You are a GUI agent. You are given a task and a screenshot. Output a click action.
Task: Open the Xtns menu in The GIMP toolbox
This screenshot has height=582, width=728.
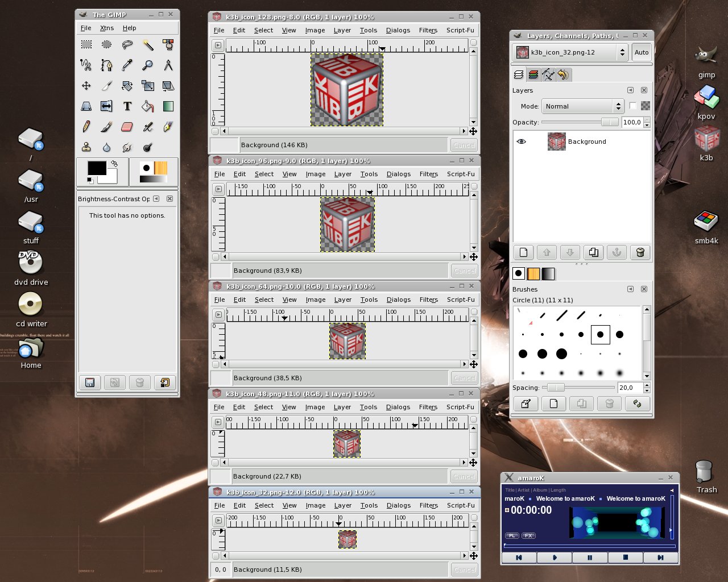(107, 28)
